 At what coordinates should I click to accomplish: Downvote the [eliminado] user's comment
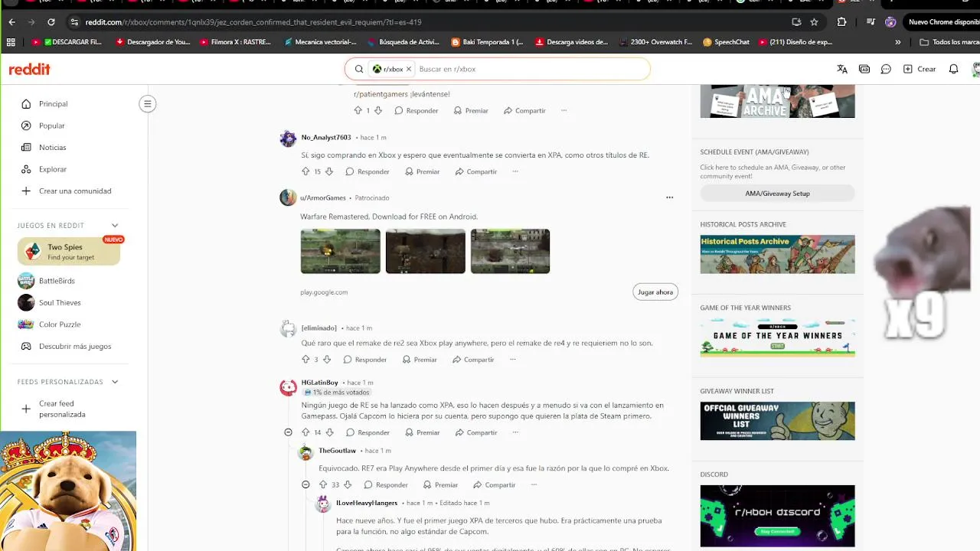[x=327, y=360]
